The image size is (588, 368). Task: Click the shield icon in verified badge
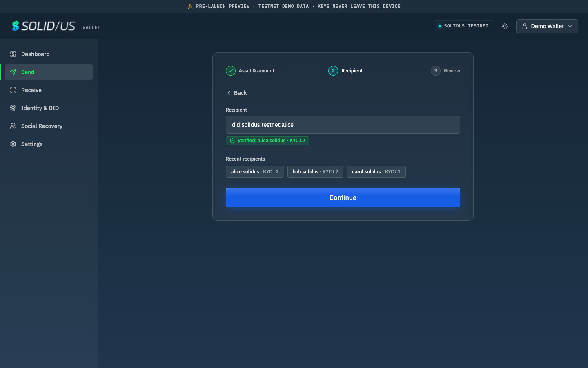pos(232,141)
